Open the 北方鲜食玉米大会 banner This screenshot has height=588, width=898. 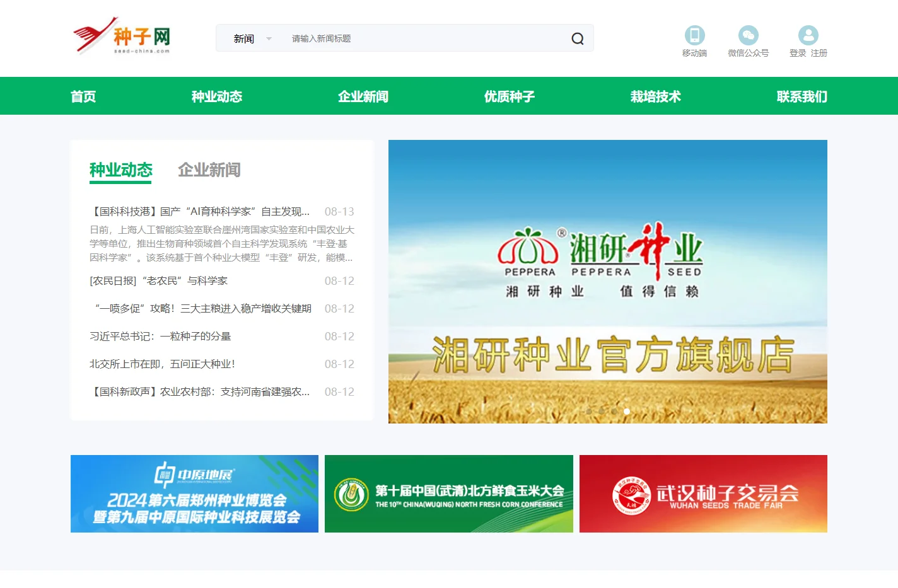tap(449, 494)
